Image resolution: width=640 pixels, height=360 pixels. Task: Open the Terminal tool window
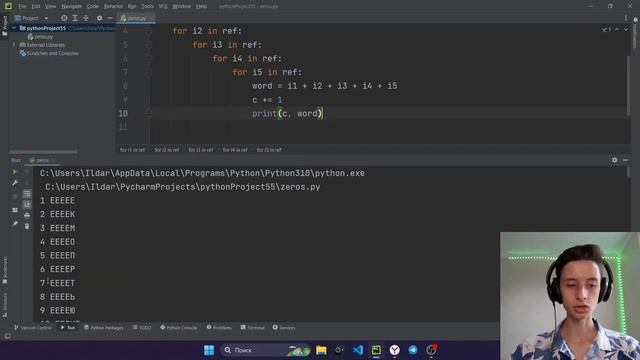(252, 327)
